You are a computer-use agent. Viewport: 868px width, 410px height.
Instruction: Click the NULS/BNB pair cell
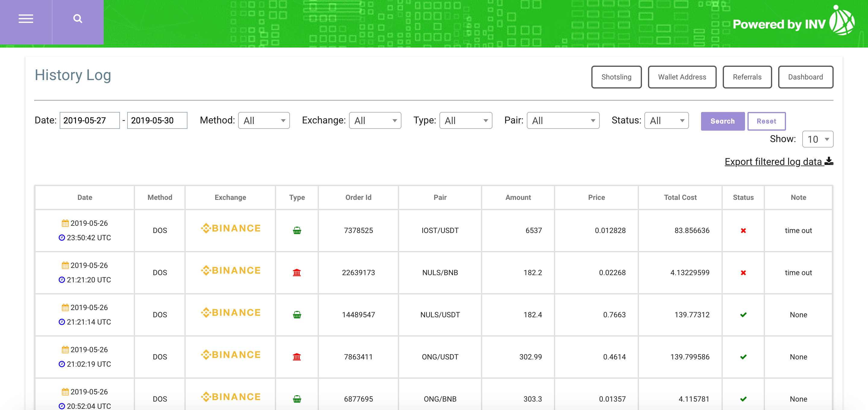pos(440,273)
